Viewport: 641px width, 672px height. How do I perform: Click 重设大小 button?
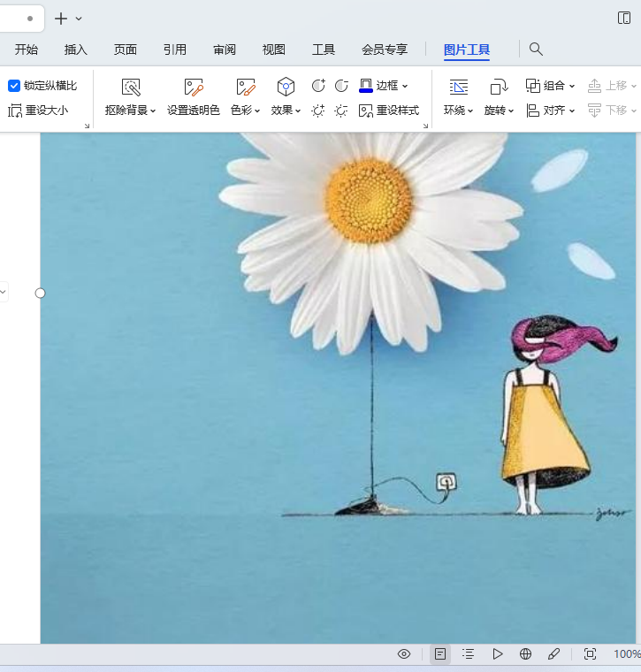(38, 111)
